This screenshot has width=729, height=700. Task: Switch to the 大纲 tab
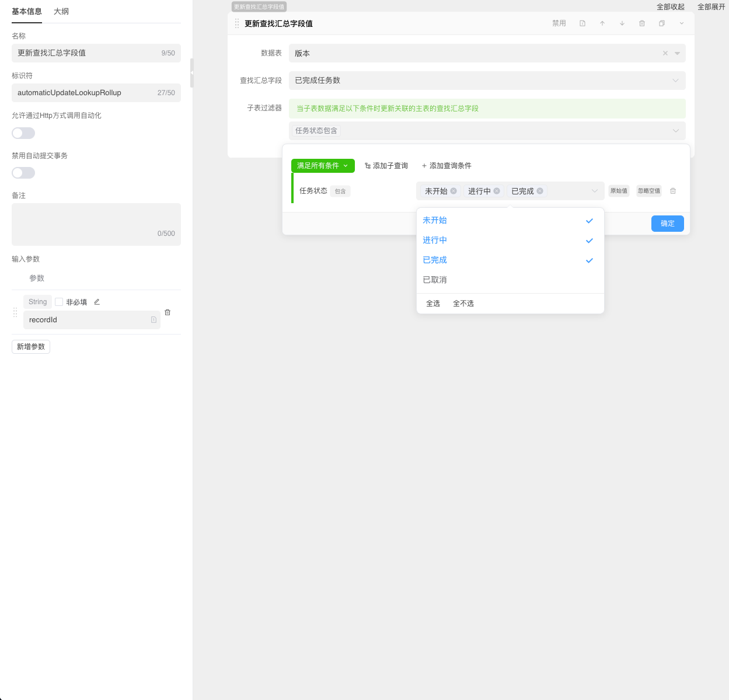click(61, 12)
